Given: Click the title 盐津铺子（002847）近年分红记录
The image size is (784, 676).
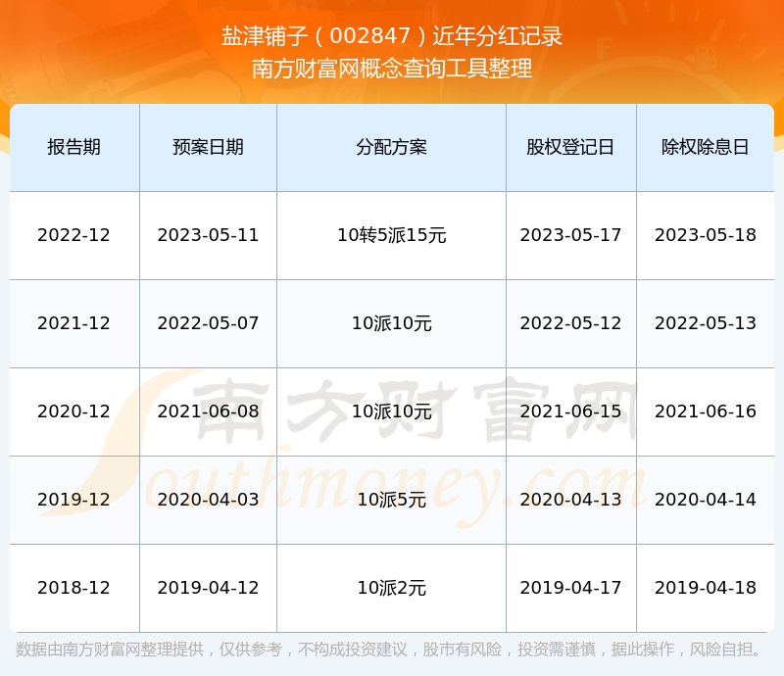Looking at the screenshot, I should tap(392, 36).
